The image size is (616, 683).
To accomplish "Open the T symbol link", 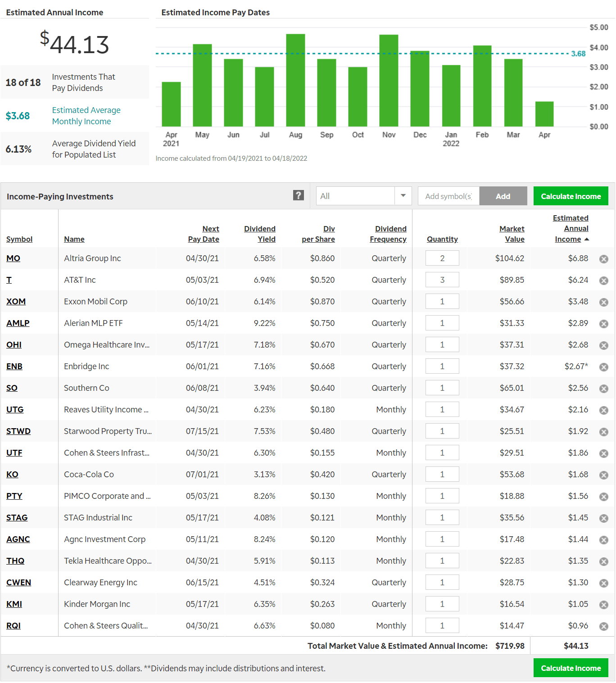I will click(9, 280).
